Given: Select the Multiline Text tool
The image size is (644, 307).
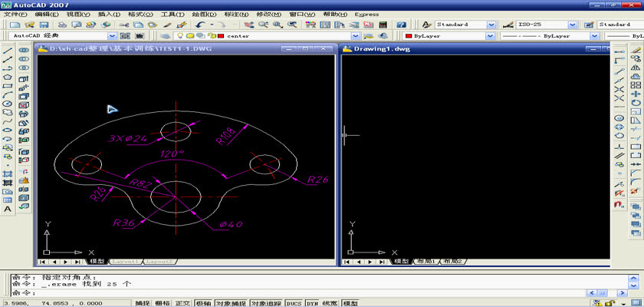Looking at the screenshot, I should pos(8,208).
